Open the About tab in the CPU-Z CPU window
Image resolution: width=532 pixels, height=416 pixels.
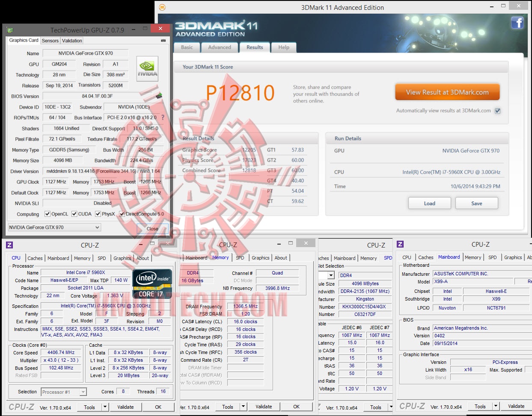[x=143, y=258]
